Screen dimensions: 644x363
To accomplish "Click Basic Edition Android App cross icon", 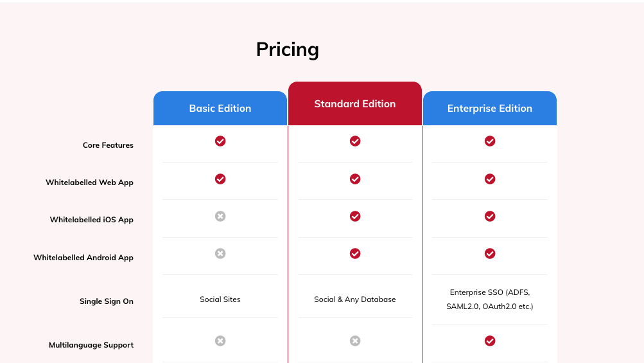I will [x=220, y=254].
